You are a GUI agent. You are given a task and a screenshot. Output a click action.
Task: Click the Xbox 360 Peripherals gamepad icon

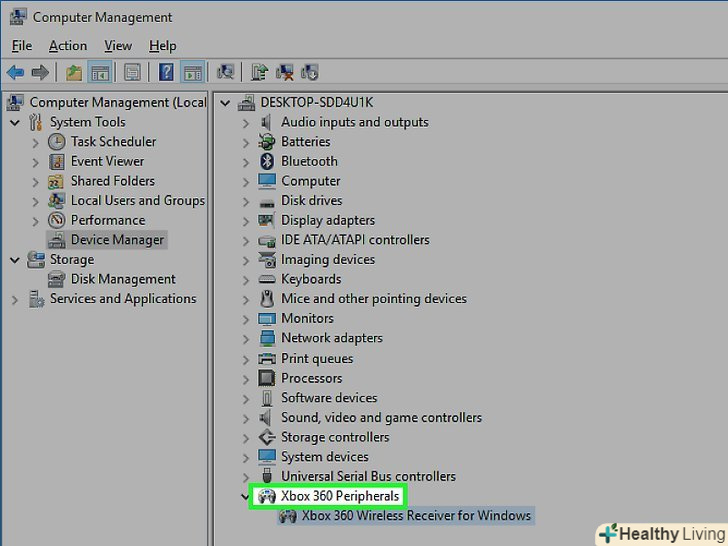coord(266,496)
